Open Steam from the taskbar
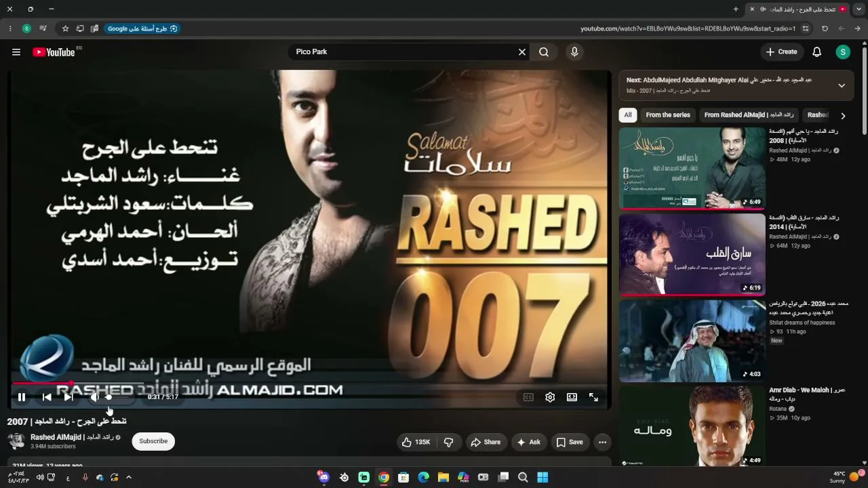The image size is (868, 488). (x=344, y=477)
